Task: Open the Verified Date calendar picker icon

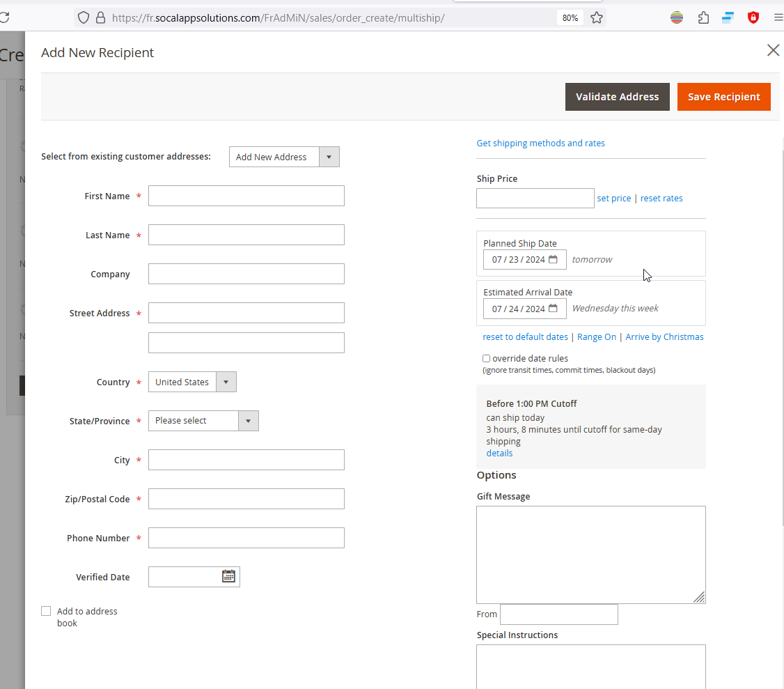Action: pos(228,576)
